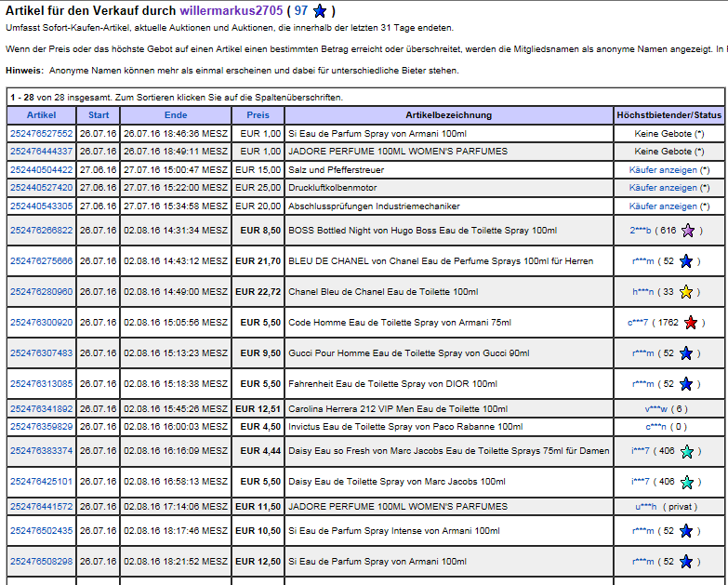Open bidder r***m in Gucci Pour Homme row

coord(643,352)
